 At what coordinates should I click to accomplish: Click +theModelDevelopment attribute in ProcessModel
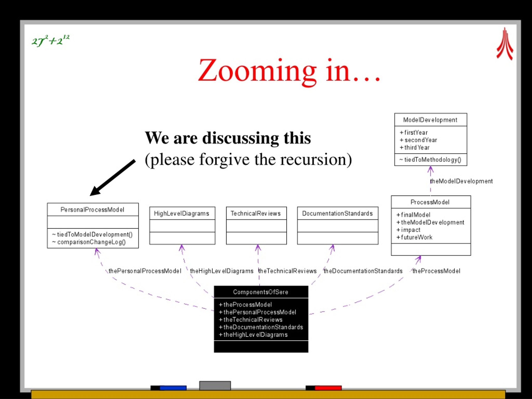click(430, 222)
